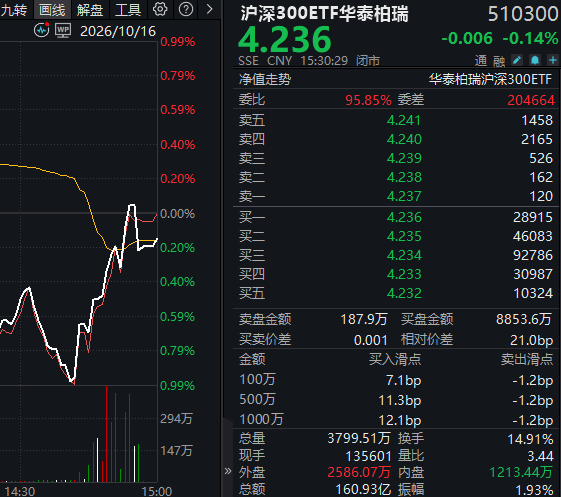Select the 卖五 ask price 4.241

point(404,120)
